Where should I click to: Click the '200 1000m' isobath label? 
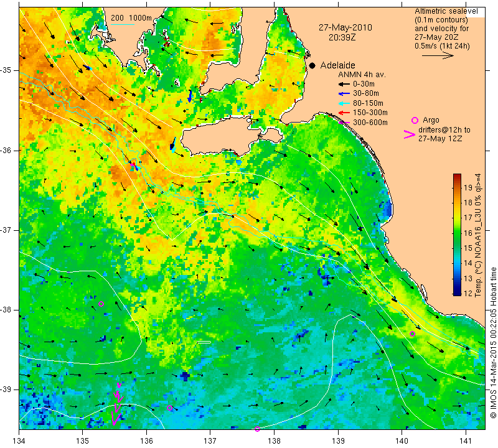pos(131,18)
